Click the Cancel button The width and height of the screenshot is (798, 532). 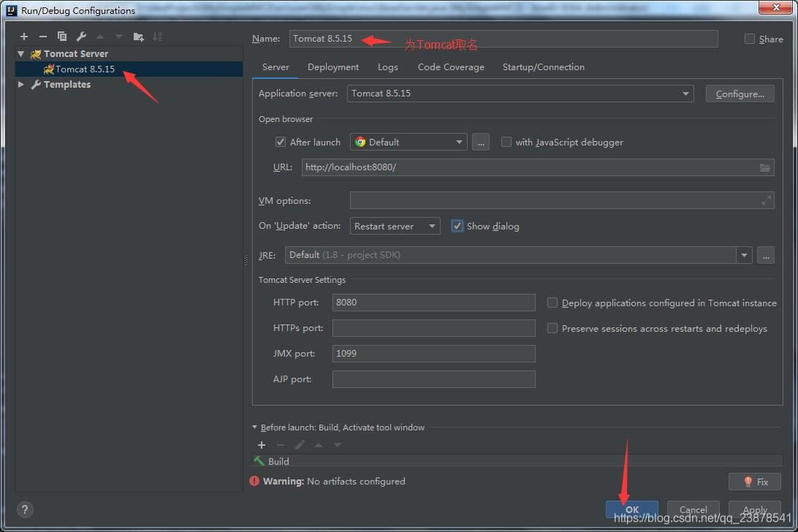click(693, 509)
